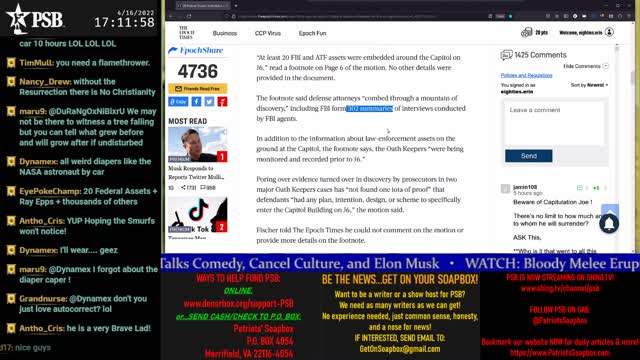Click the blue scroll-to-top arrow button
Screen dimensions: 640x360
pos(610,210)
